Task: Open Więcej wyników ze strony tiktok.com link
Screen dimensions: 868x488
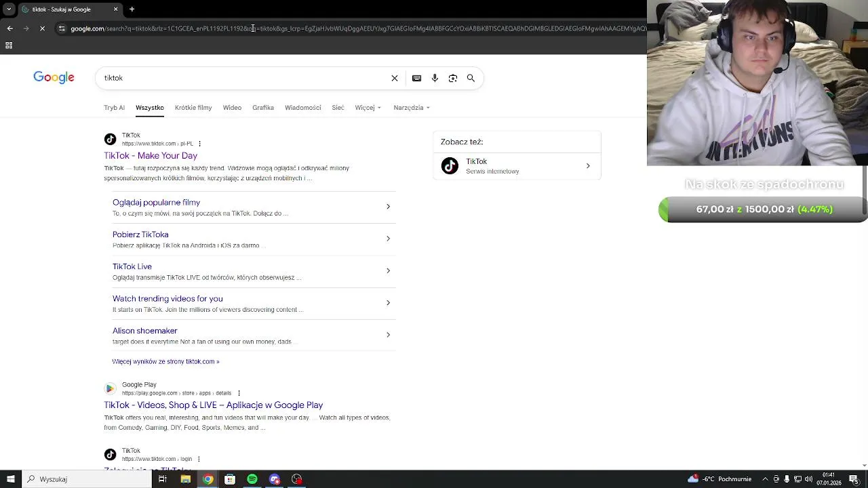Action: pos(165,361)
